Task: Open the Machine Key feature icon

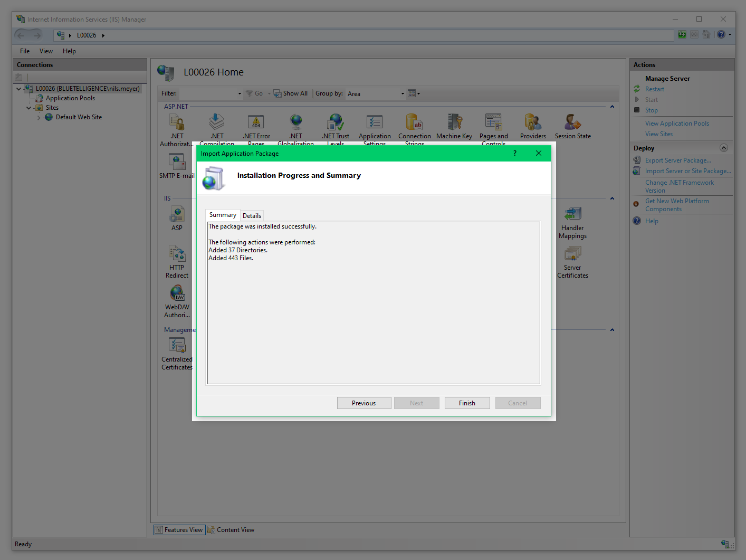Action: click(x=454, y=126)
